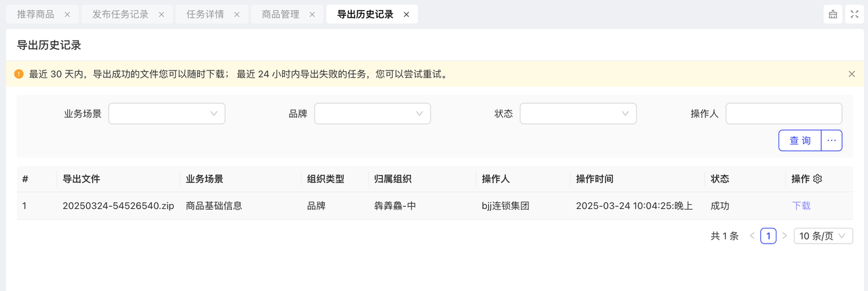Click the 查询 button
868x291 pixels.
pos(800,140)
